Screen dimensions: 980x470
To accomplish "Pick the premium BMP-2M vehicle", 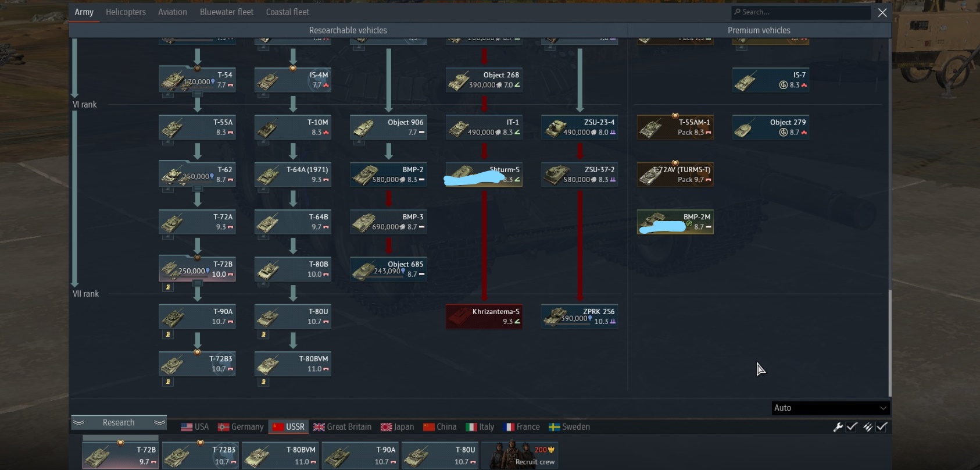I will click(675, 222).
